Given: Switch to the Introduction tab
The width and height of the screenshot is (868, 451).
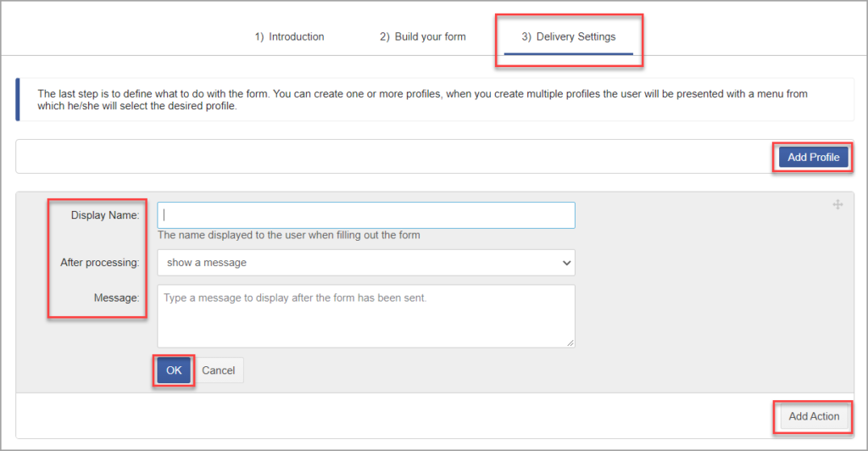Looking at the screenshot, I should pos(290,36).
